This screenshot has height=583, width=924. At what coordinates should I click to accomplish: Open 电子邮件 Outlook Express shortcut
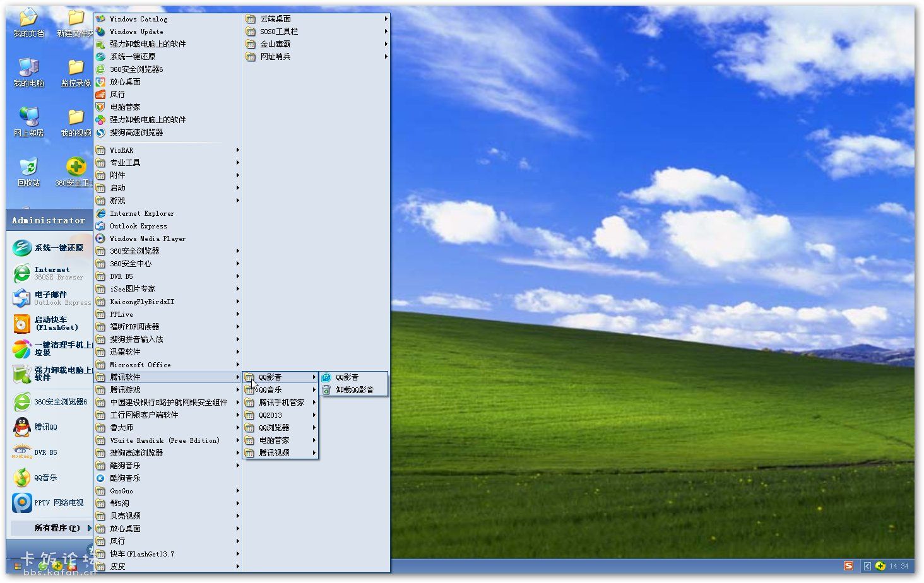(x=50, y=298)
